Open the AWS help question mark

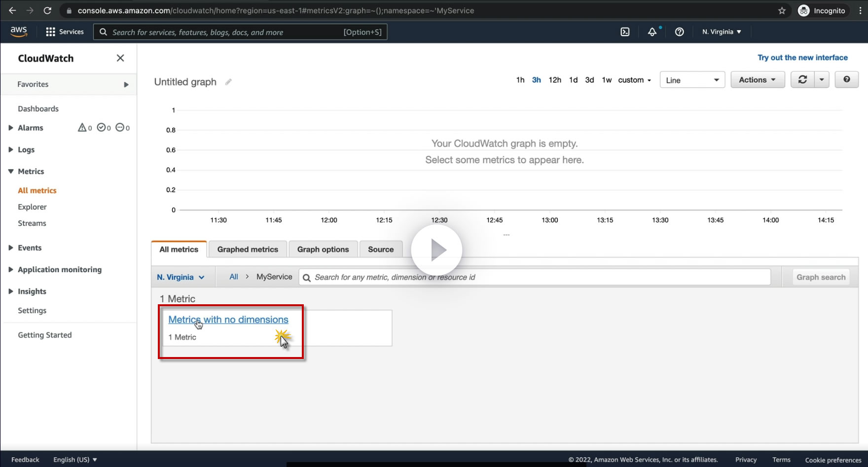(x=679, y=32)
